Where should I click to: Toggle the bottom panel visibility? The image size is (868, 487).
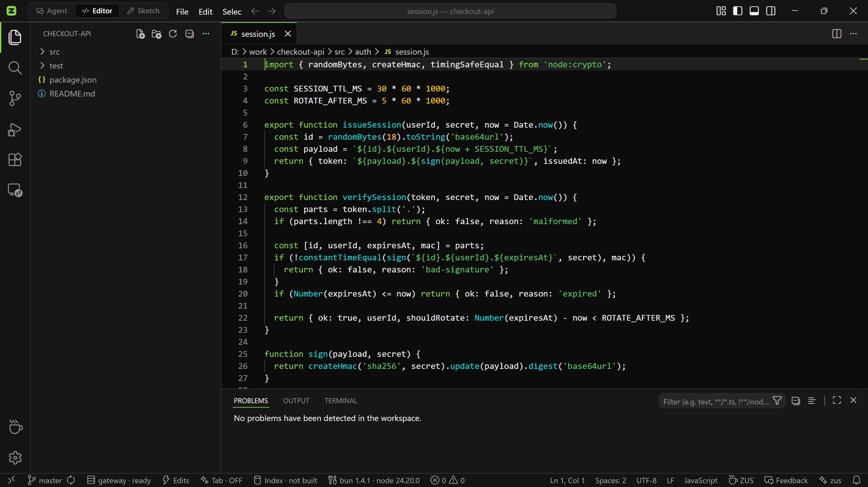tap(754, 11)
